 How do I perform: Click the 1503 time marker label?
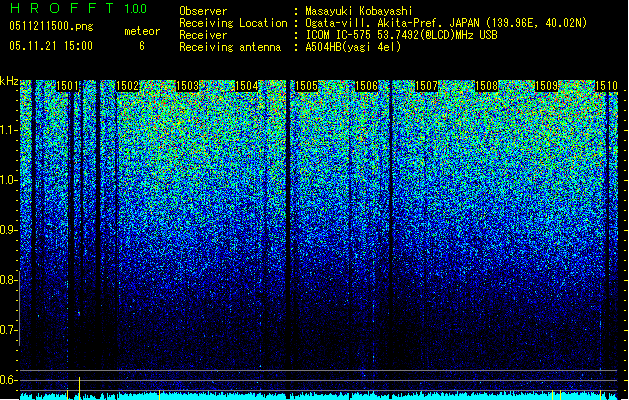[x=187, y=86]
